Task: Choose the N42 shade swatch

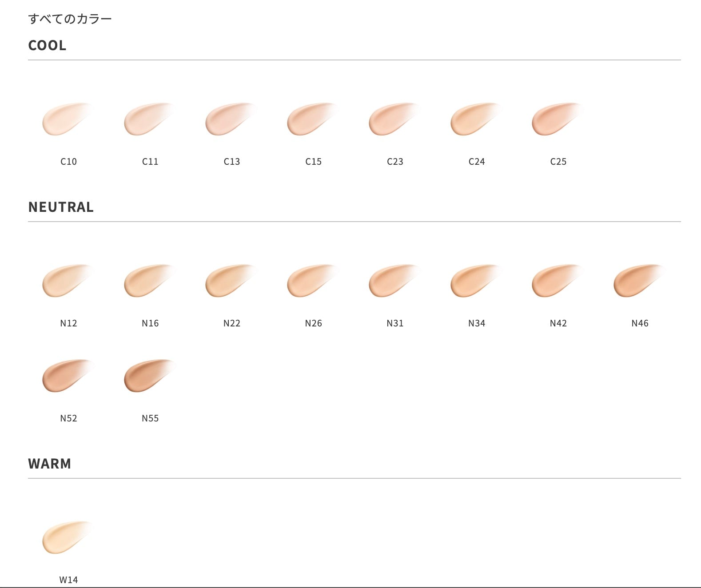Action: (554, 282)
